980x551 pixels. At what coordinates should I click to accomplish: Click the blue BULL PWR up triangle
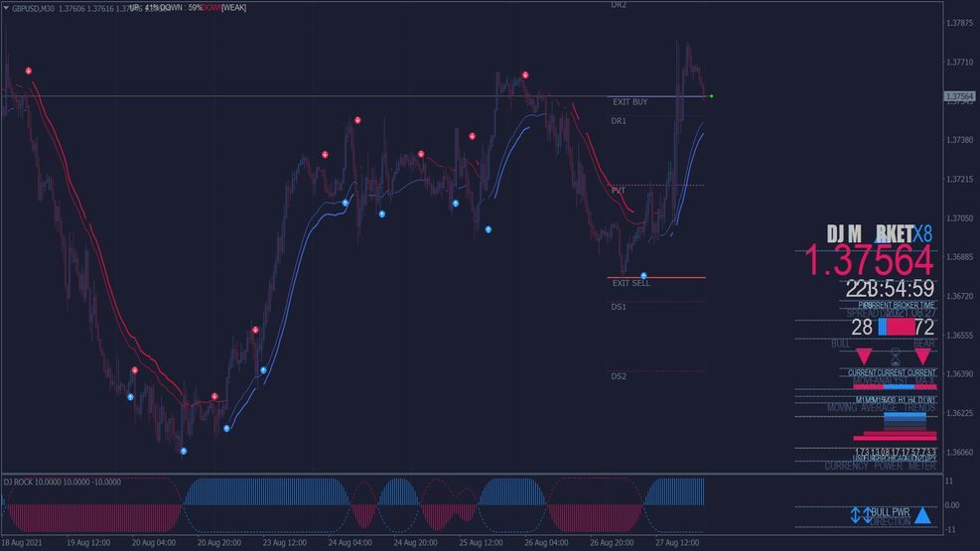pyautogui.click(x=922, y=515)
